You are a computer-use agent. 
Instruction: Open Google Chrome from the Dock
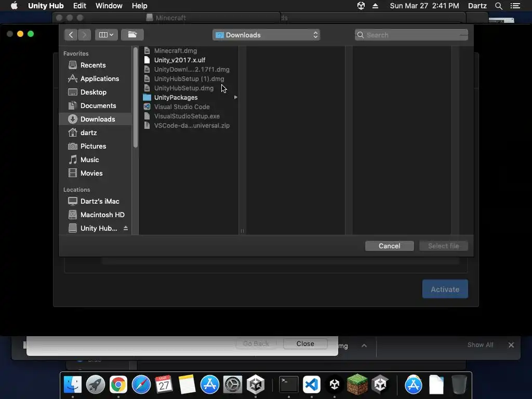pos(118,384)
